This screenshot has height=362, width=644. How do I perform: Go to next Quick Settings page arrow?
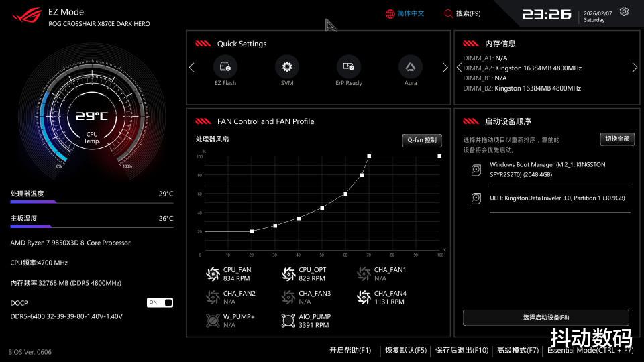(x=445, y=67)
